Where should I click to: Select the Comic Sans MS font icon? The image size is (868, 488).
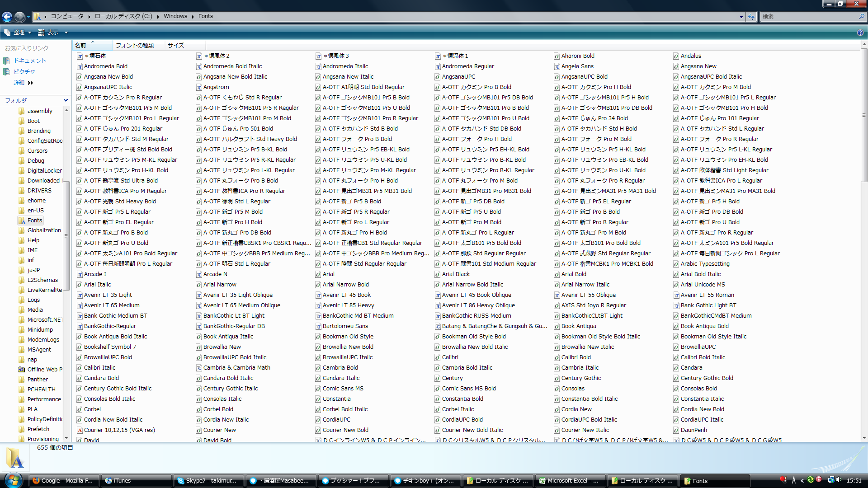point(318,389)
